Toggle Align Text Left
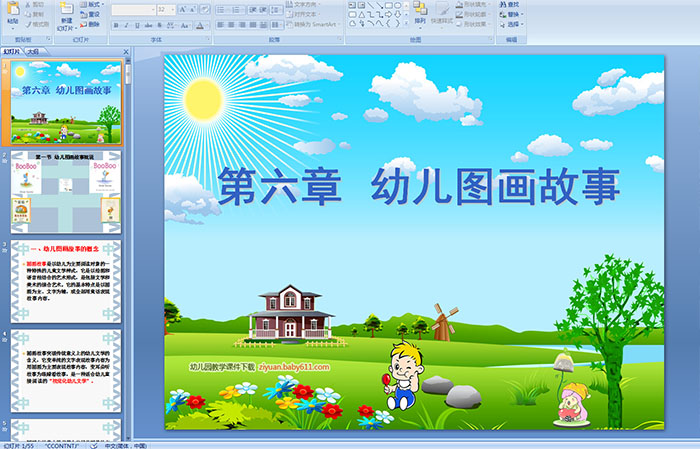Viewport: 700px width, 449px height. (221, 25)
